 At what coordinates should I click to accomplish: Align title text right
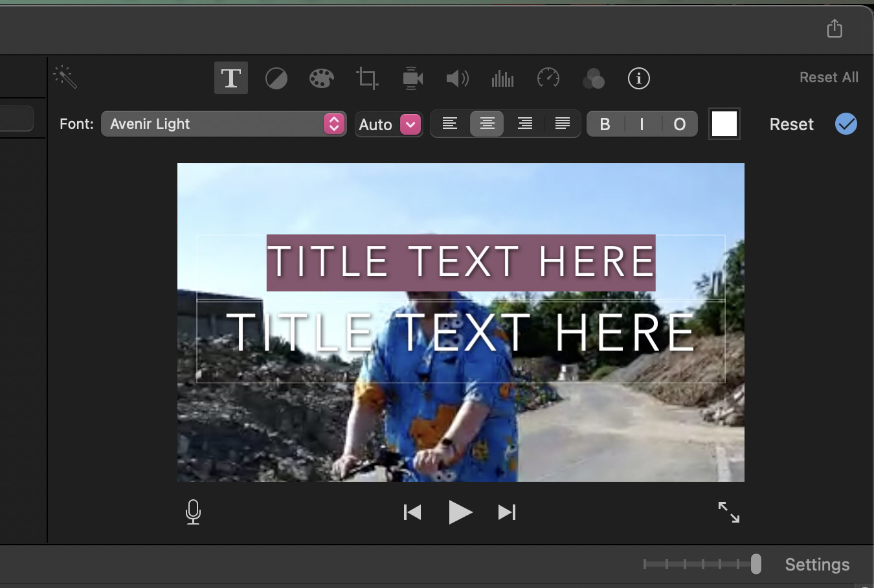click(524, 124)
